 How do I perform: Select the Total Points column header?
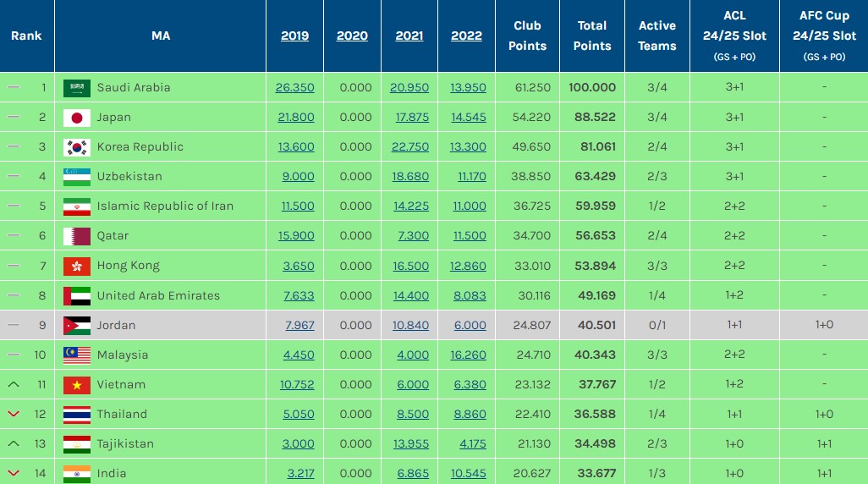pyautogui.click(x=591, y=36)
